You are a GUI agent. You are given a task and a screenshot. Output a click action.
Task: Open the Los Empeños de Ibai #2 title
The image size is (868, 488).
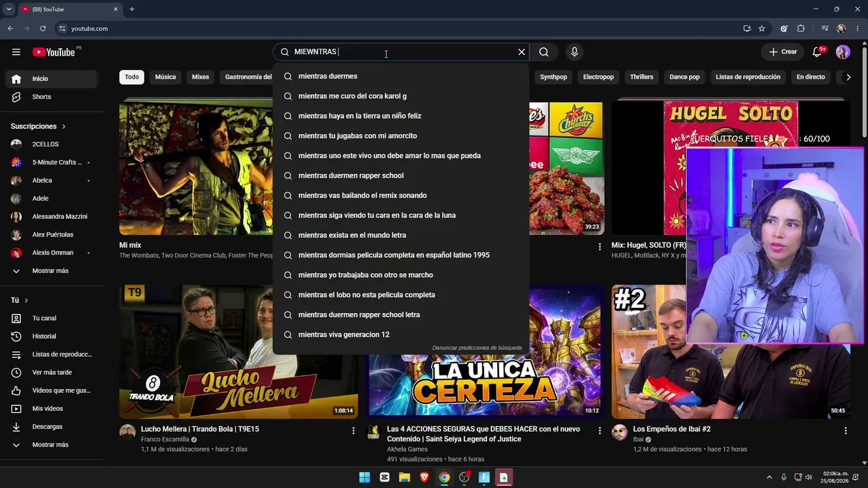point(671,429)
